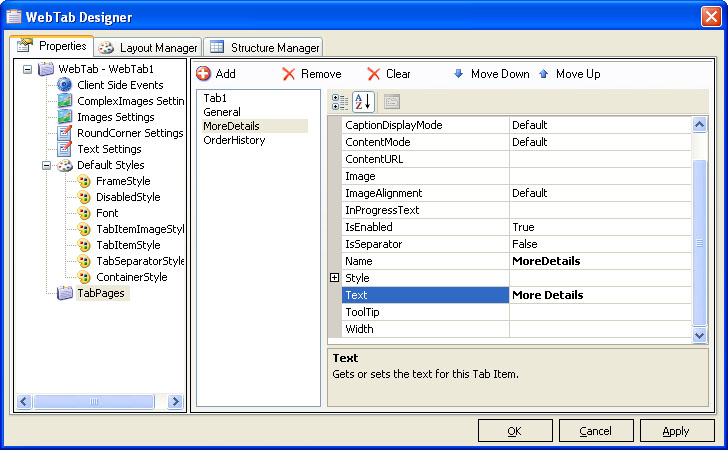
Task: Collapse the WebTab - WebTab1 tree node
Action: tap(27, 69)
